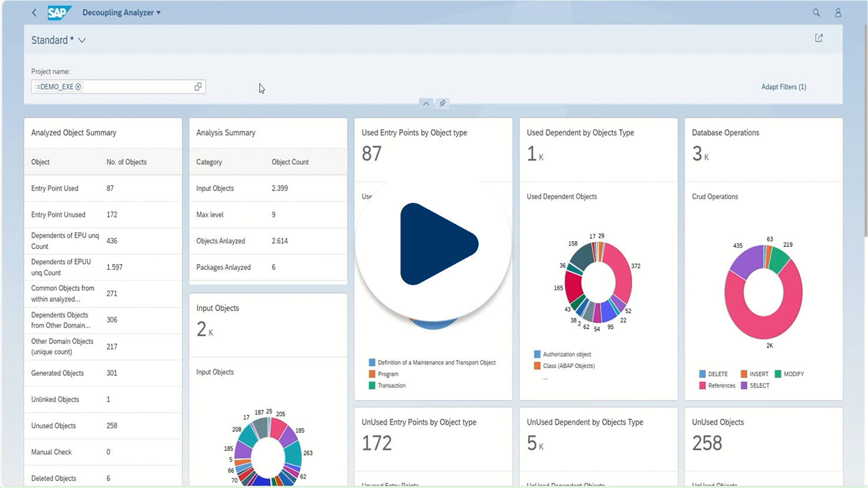Image resolution: width=868 pixels, height=488 pixels.
Task: Select the Manual Check row
Action: (x=103, y=452)
